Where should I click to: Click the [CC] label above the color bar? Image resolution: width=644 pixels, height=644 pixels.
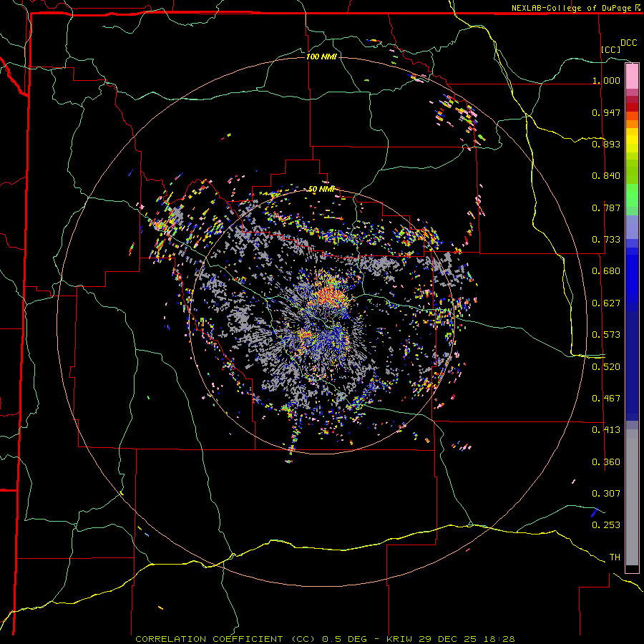pyautogui.click(x=611, y=49)
